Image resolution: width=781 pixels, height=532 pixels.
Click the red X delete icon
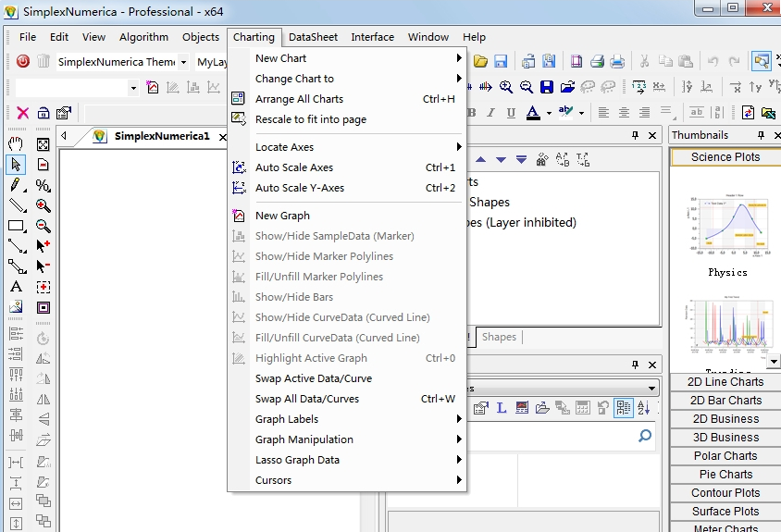23,113
